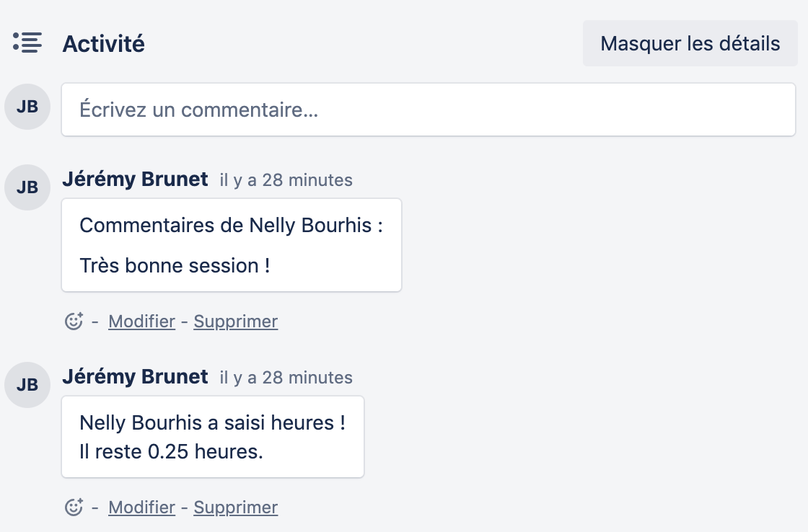Click the Très bonne session comment box

231,245
